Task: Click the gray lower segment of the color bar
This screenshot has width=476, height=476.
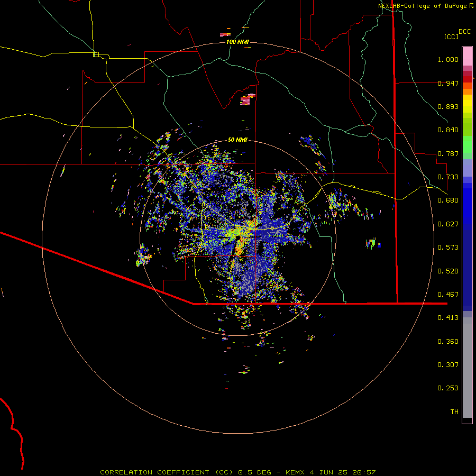Action: click(467, 368)
